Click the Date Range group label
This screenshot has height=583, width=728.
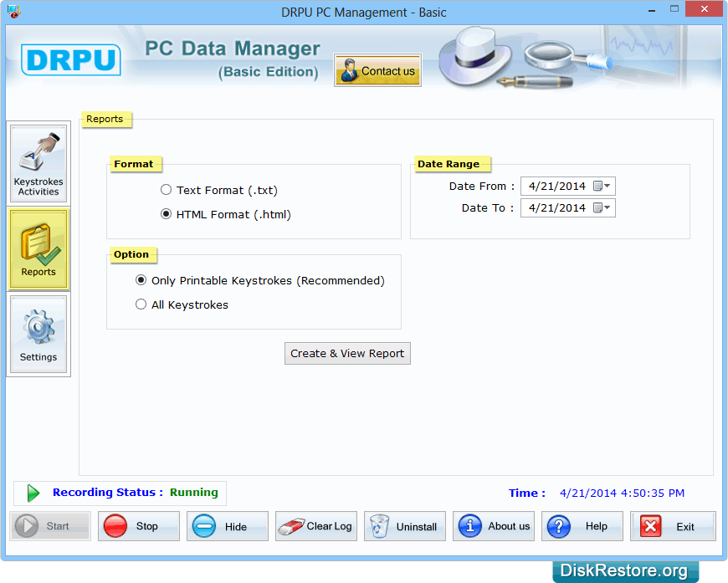click(x=449, y=164)
